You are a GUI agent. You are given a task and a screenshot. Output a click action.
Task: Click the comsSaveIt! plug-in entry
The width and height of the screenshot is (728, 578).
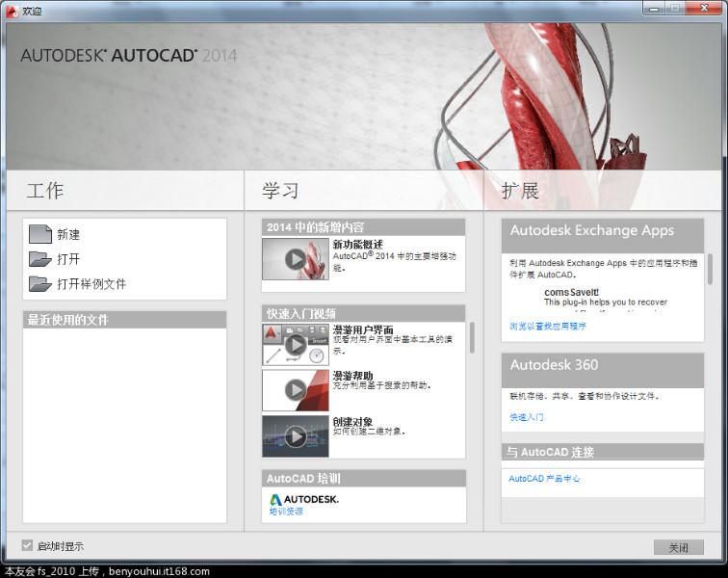tap(572, 292)
